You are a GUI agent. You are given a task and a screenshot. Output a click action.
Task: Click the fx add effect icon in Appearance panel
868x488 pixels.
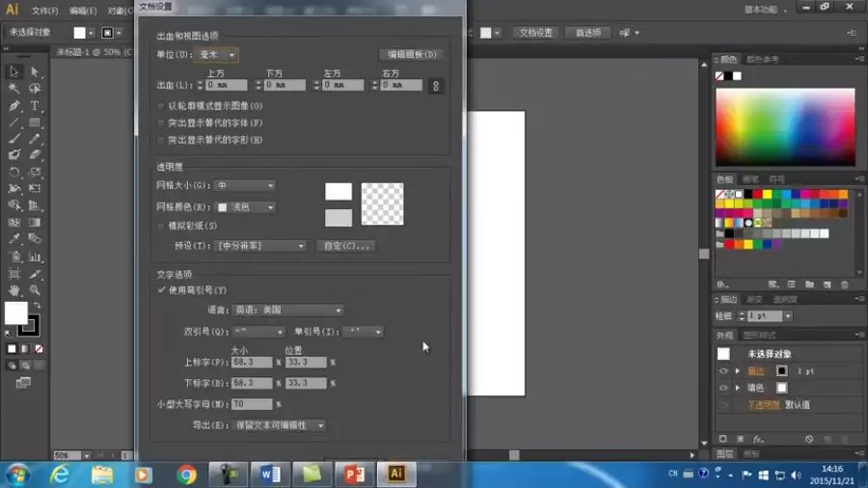[x=758, y=440]
